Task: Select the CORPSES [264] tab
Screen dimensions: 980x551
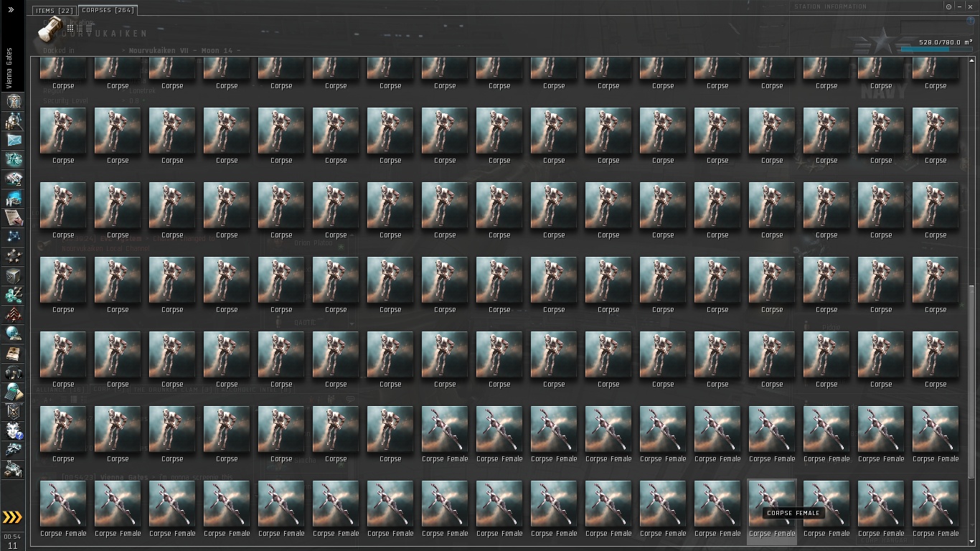Action: point(107,10)
